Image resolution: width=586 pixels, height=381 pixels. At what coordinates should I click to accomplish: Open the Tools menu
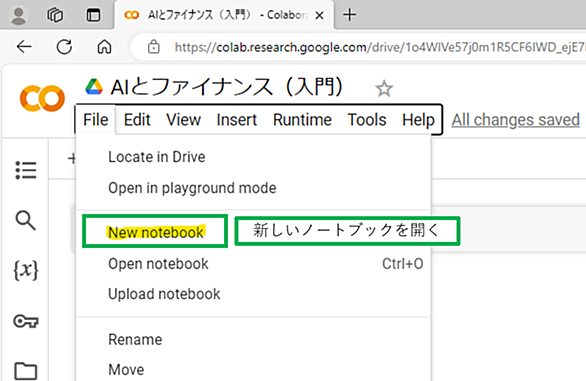point(367,120)
